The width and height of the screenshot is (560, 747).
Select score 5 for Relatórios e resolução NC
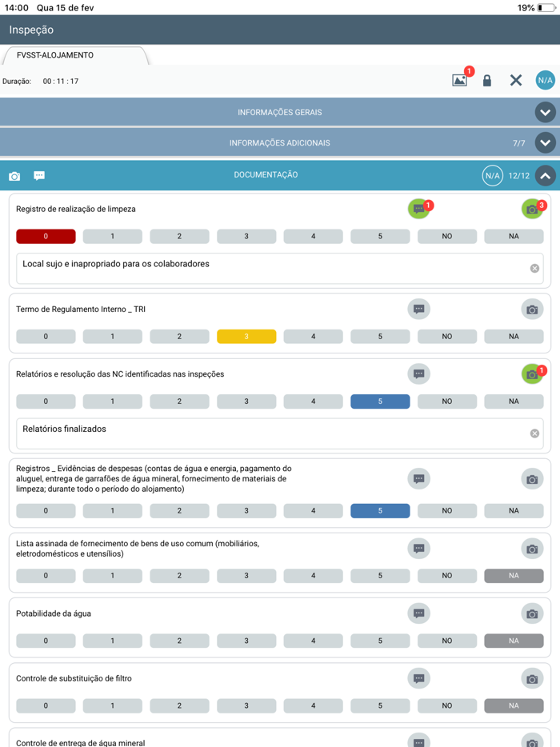[380, 401]
